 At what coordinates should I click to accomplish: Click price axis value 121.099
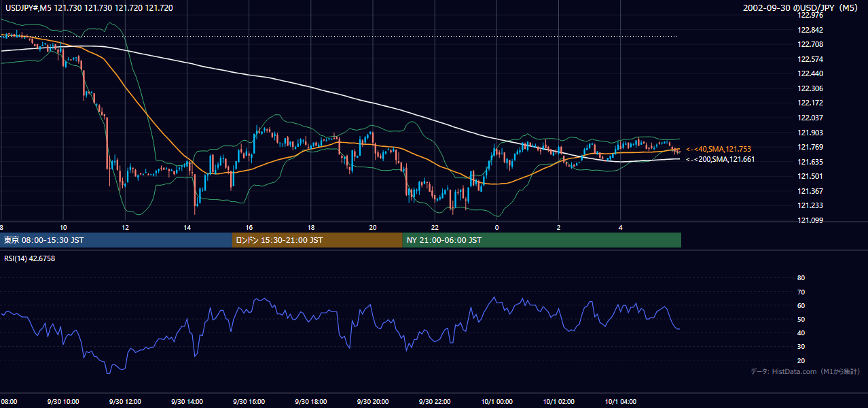click(x=812, y=220)
